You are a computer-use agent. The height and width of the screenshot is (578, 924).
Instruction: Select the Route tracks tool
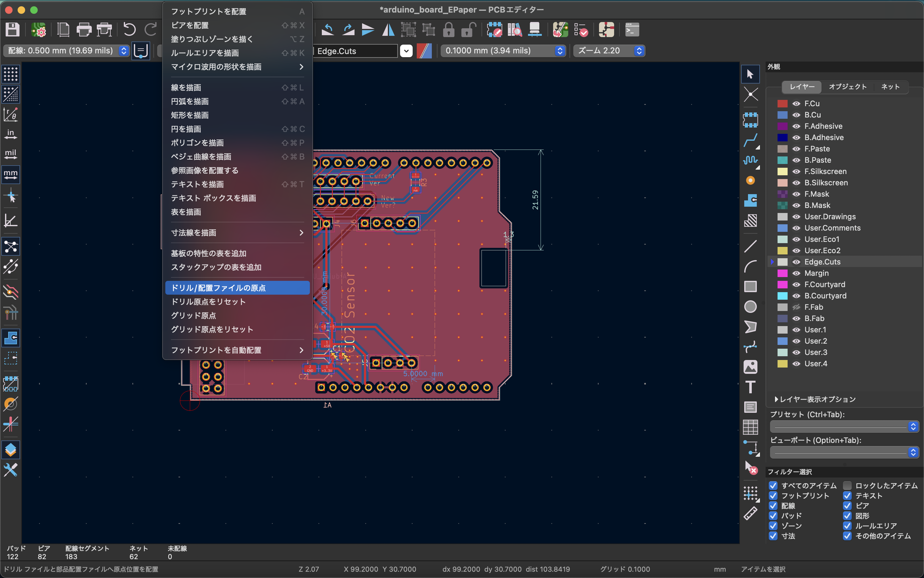tap(750, 140)
